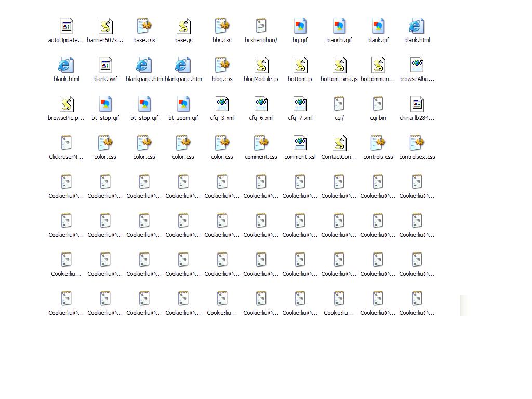Select the biaoshi.gif image icon
This screenshot has height=399, width=532.
339,26
